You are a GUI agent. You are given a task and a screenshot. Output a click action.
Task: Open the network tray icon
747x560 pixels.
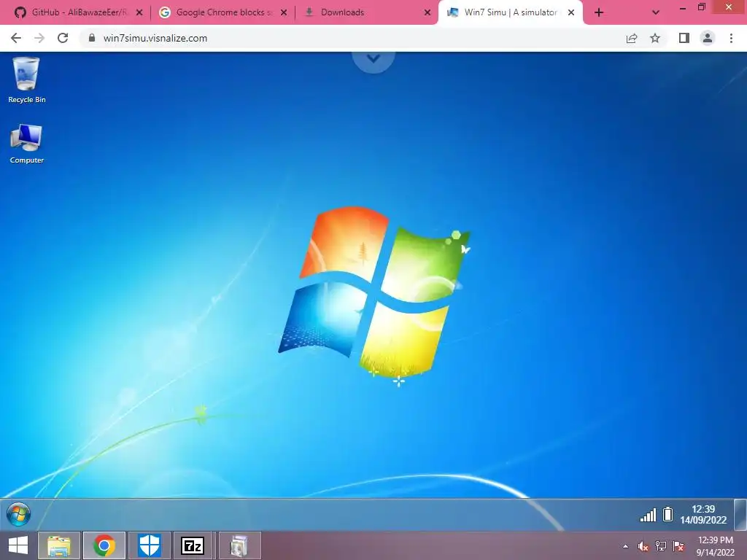[661, 546]
